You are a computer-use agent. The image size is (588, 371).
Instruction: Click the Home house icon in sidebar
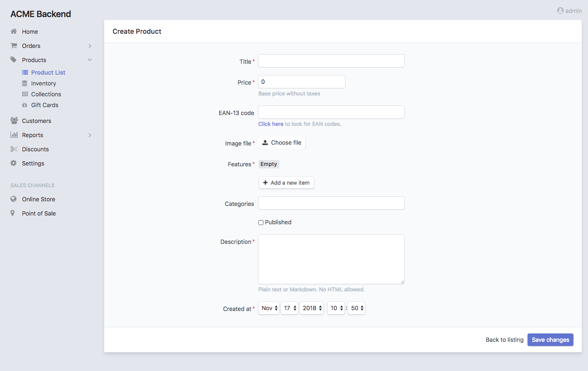14,32
